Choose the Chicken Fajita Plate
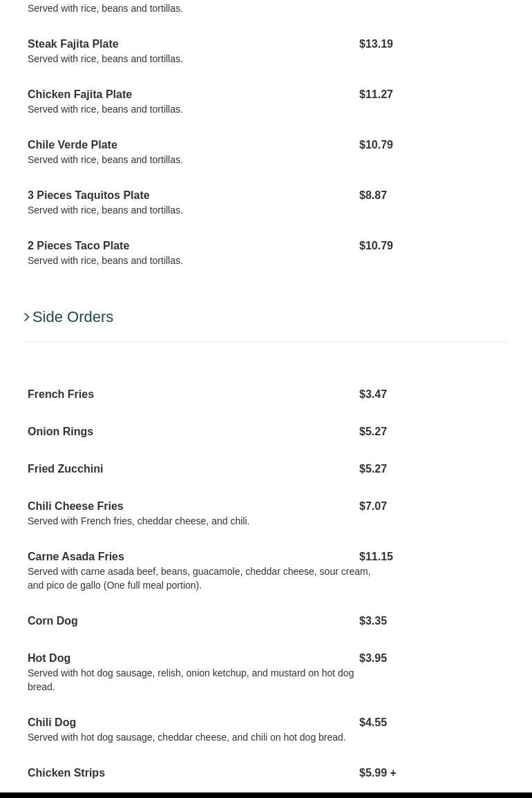Viewport: 532px width, 798px height. [x=79, y=95]
